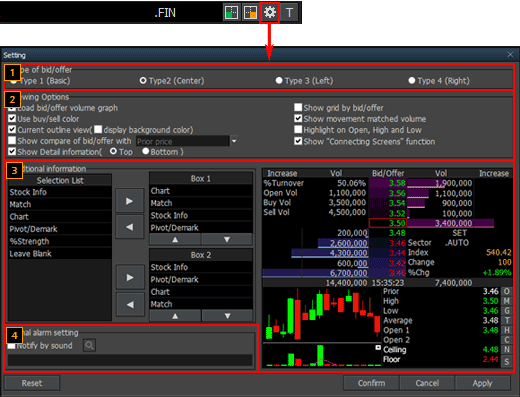The height and width of the screenshot is (397, 520).
Task: Click the O side tab in preview
Action: pos(507,291)
